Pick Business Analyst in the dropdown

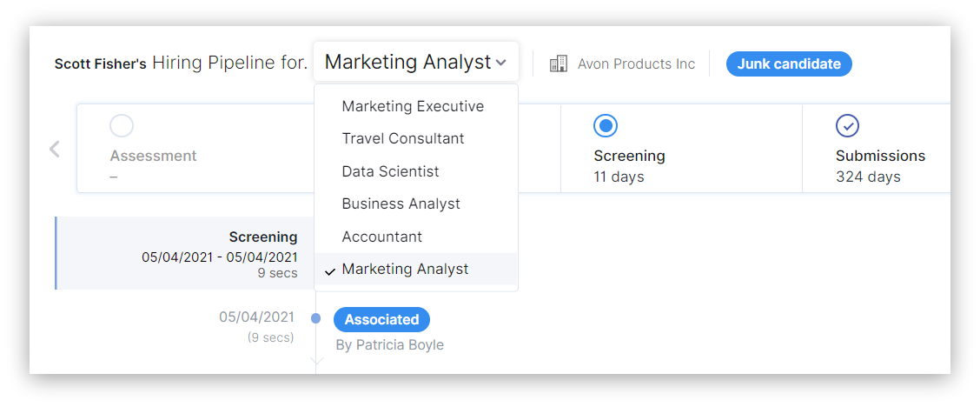click(401, 203)
